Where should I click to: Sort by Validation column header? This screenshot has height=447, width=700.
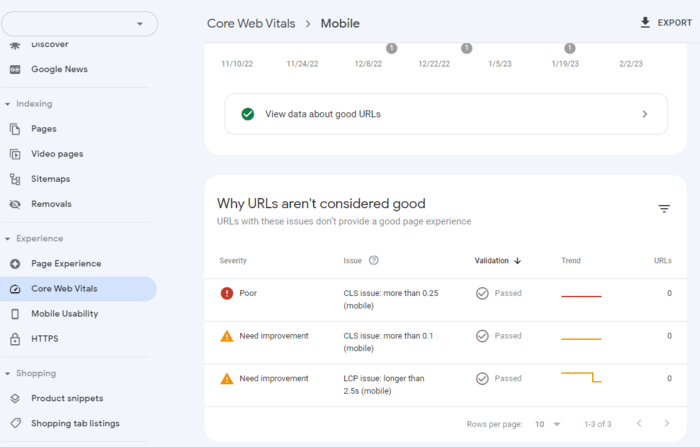coord(497,261)
